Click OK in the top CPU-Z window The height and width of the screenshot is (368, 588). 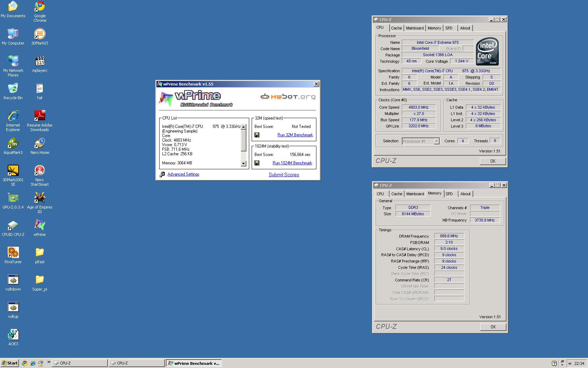pyautogui.click(x=493, y=161)
